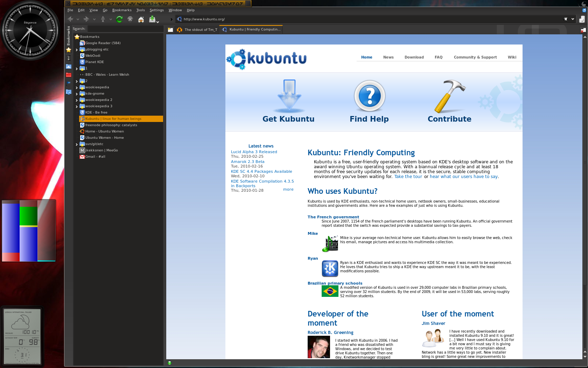The height and width of the screenshot is (368, 588).
Task: Expand the wookieepedia 3 bookmark folder
Action: 77,107
